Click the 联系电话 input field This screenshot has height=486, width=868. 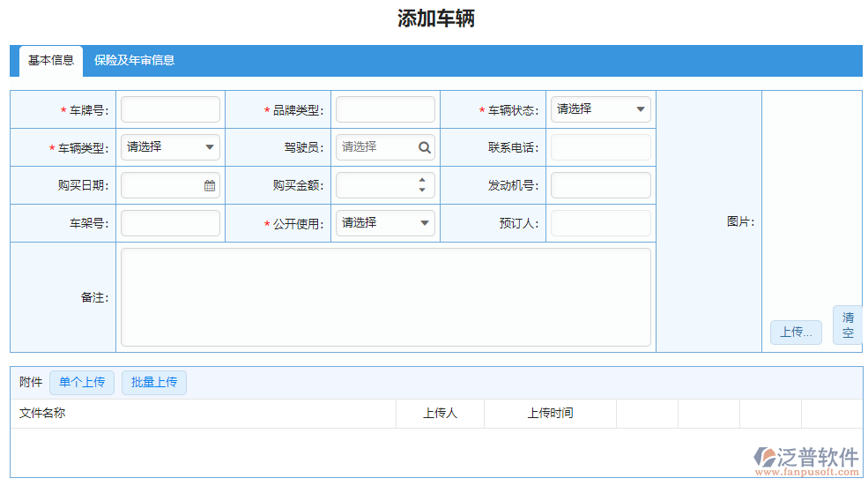[x=600, y=147]
